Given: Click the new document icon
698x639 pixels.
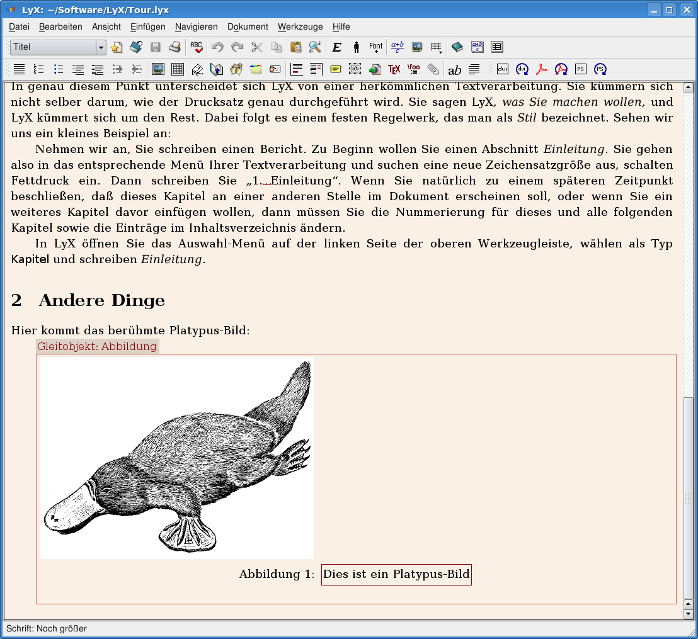Looking at the screenshot, I should point(117,47).
